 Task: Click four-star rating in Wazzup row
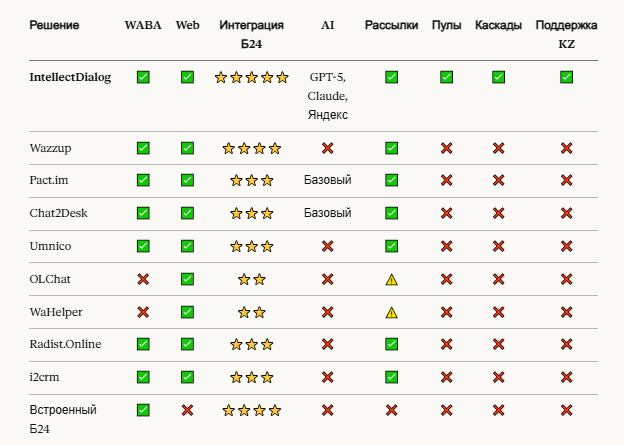tap(251, 148)
